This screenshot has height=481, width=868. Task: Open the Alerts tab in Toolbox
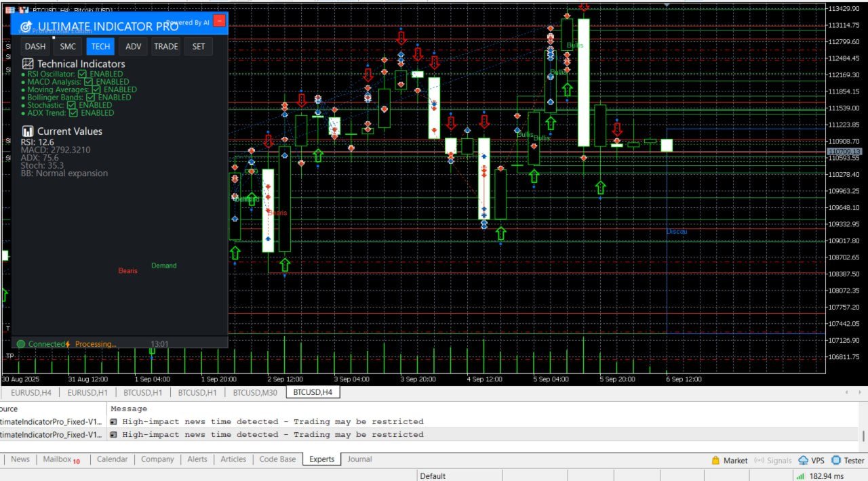(x=197, y=459)
